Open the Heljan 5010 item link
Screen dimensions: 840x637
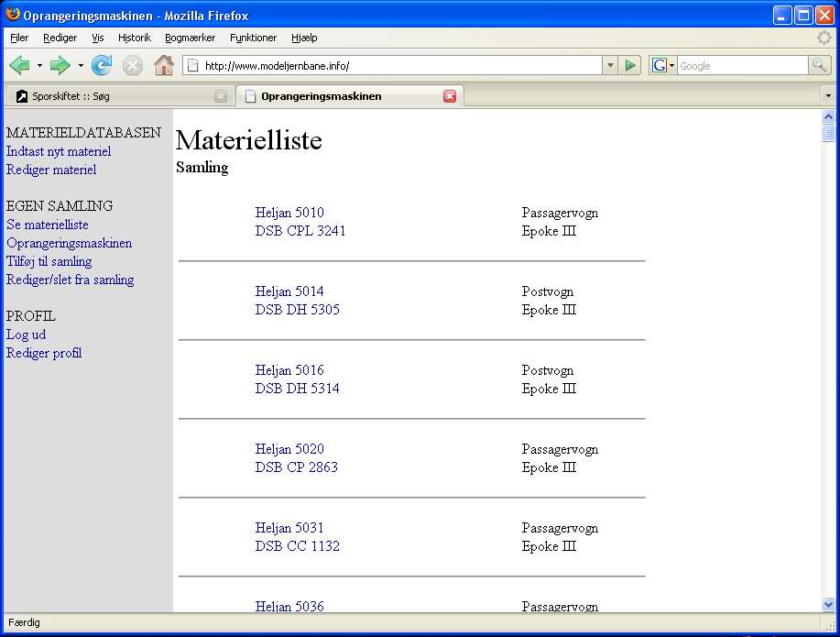(x=289, y=213)
